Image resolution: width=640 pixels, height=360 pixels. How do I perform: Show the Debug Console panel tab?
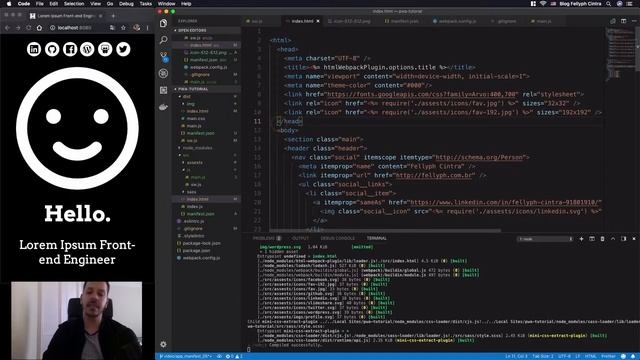click(x=338, y=238)
